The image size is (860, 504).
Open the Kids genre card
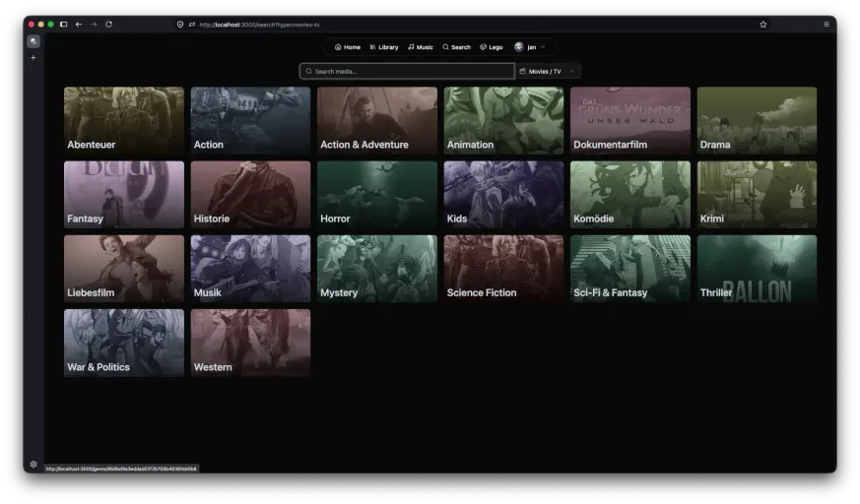pyautogui.click(x=503, y=195)
